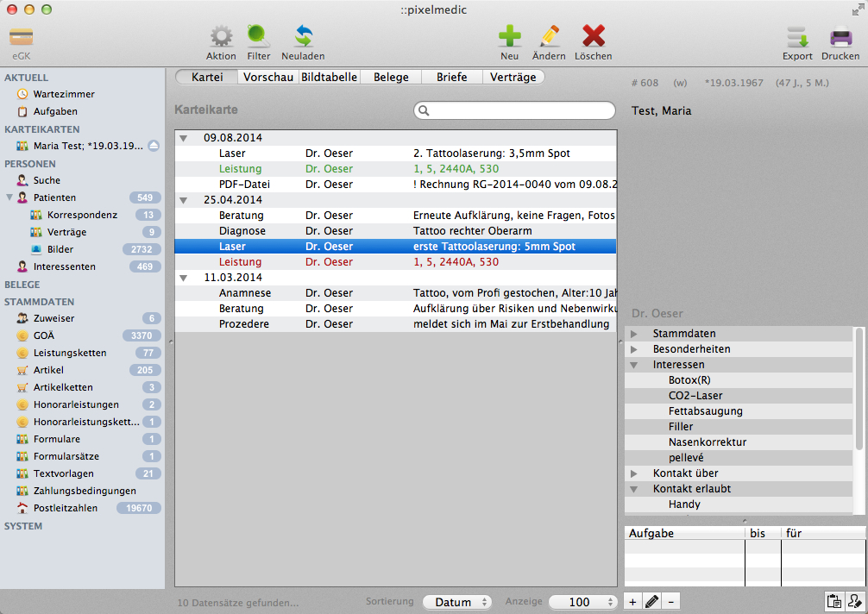The height and width of the screenshot is (614, 868).
Task: Expand the Stammdaten section
Action: [634, 334]
